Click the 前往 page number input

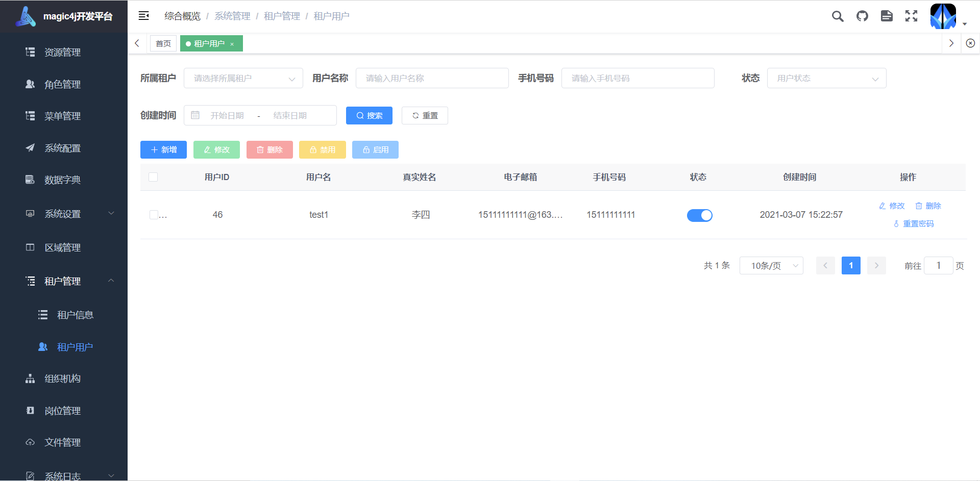938,265
